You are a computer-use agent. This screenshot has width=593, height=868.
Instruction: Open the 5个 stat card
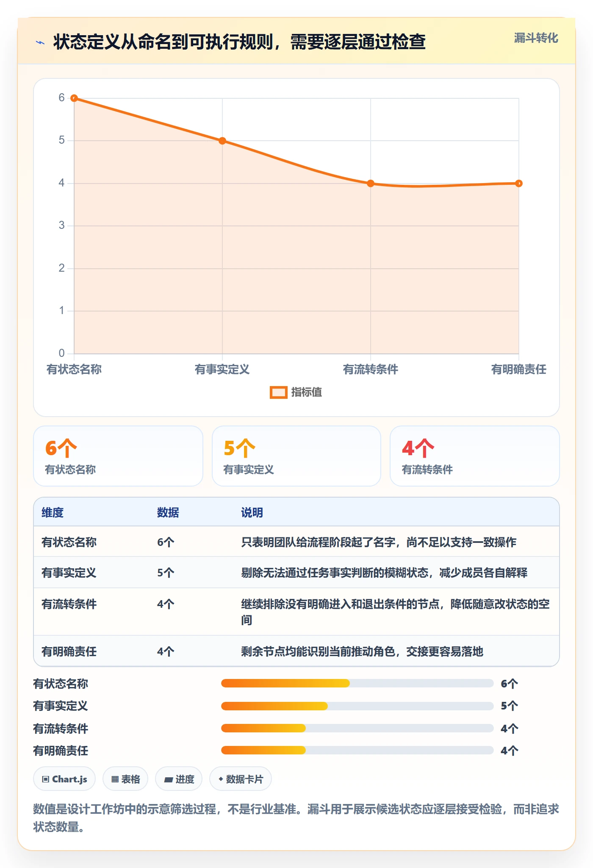[x=296, y=456]
